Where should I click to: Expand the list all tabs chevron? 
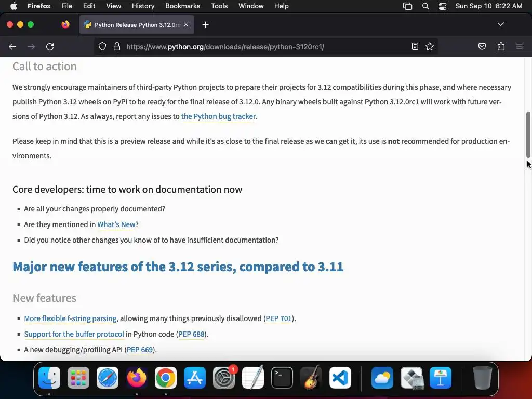point(500,24)
